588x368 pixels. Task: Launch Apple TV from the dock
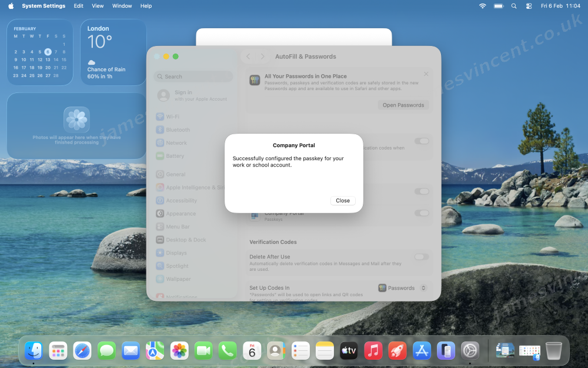point(349,352)
